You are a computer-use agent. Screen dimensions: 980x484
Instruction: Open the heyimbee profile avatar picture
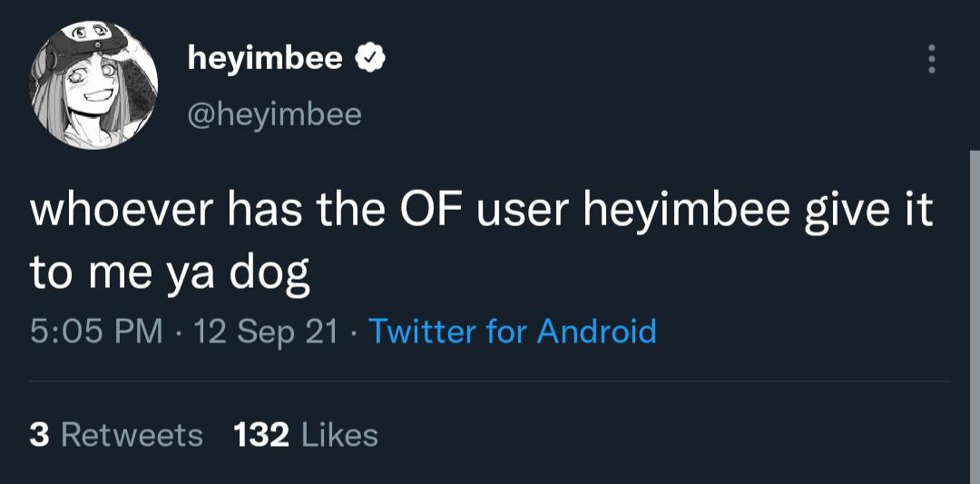pos(93,87)
